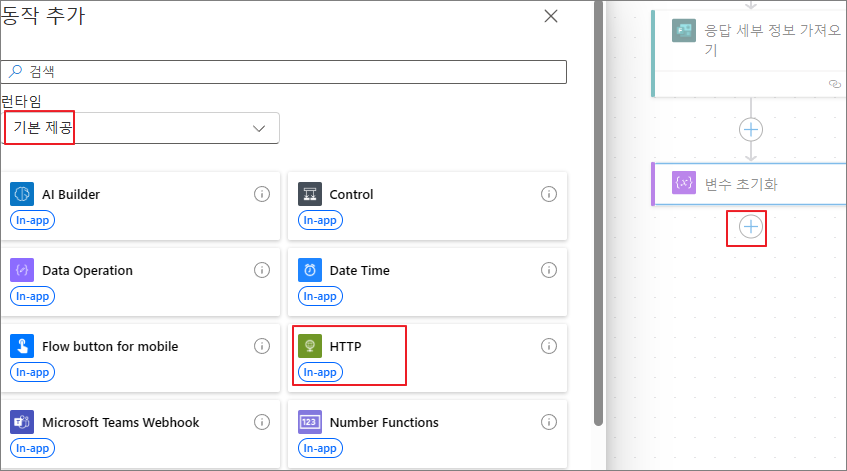Image resolution: width=847 pixels, height=471 pixels.
Task: Click the green HTTP connector icon
Action: 310,346
